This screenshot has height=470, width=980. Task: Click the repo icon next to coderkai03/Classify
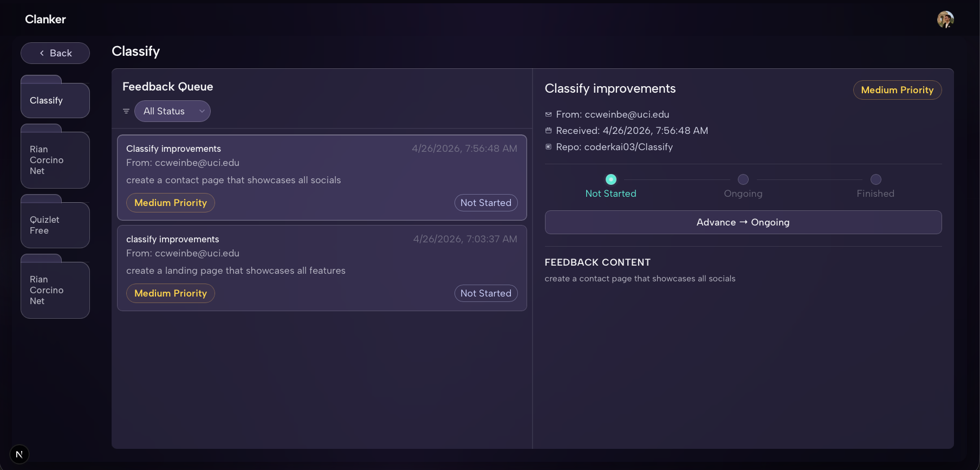point(548,147)
